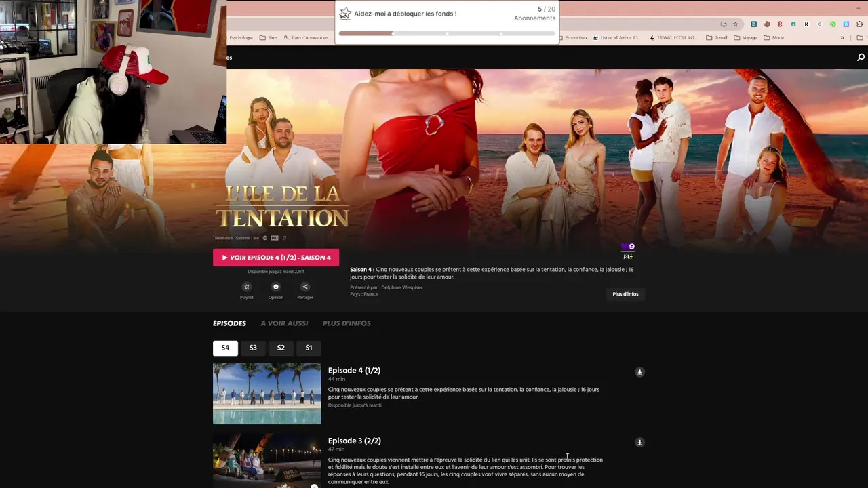Screen dimensions: 868x488
Task: Click the light blue B extension icon
Action: [x=846, y=24]
